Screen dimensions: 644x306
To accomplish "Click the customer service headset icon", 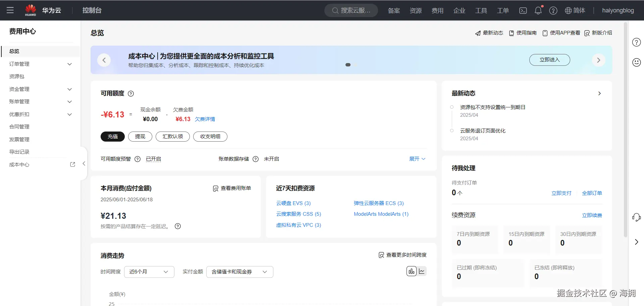I will (636, 217).
